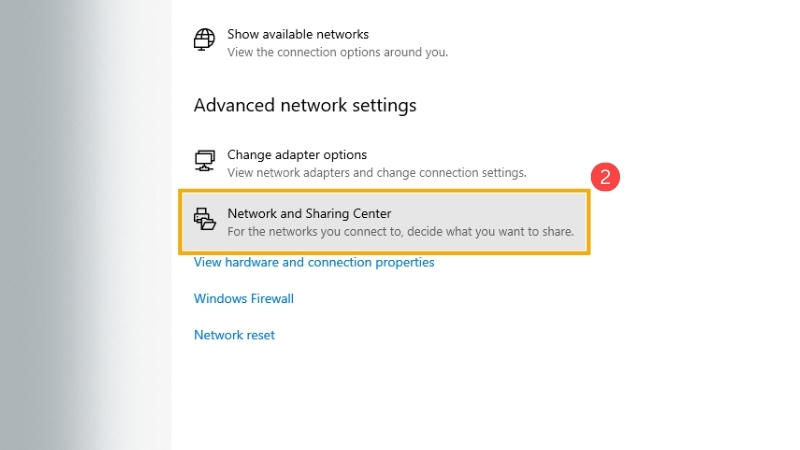Click the orange border of the highlighted row
The image size is (800, 450).
[384, 192]
